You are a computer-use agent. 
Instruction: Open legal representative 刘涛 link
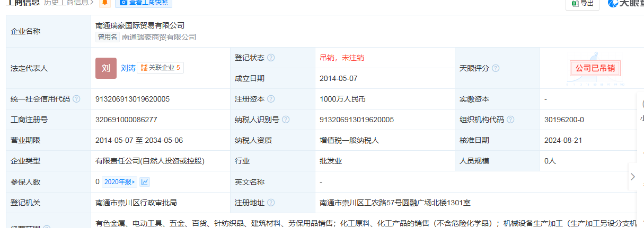pyautogui.click(x=128, y=68)
